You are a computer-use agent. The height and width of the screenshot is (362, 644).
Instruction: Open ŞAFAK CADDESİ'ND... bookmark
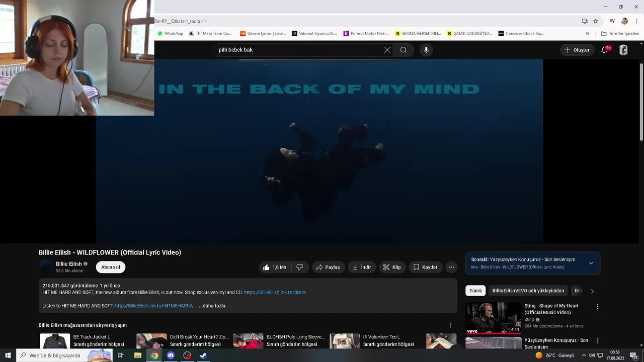(469, 34)
